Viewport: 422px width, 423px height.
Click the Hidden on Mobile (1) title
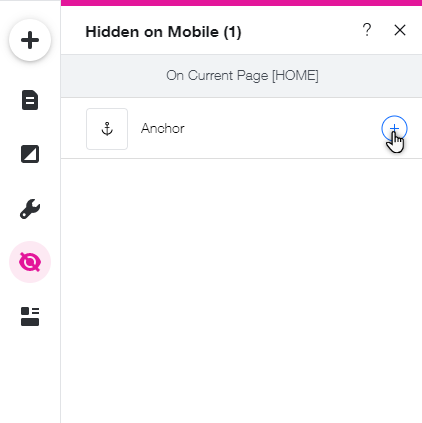163,32
